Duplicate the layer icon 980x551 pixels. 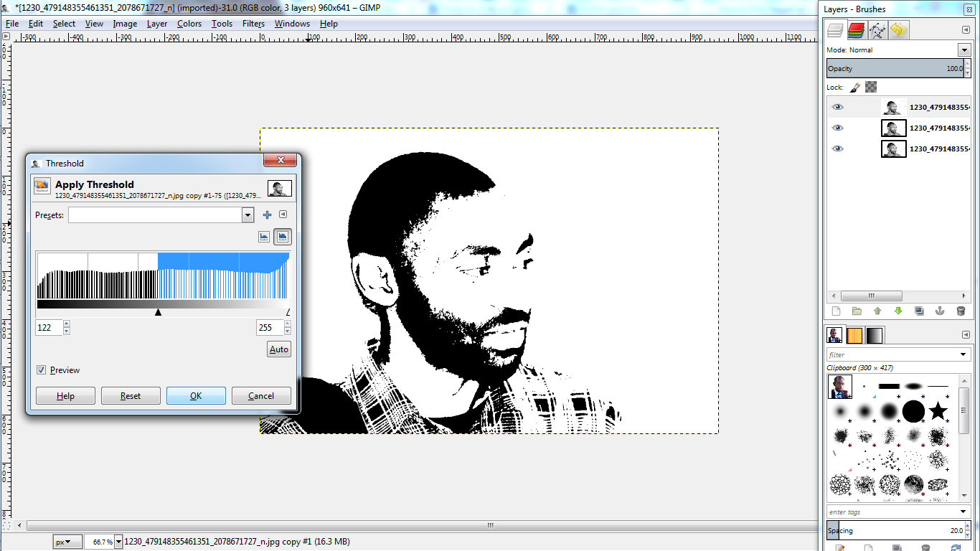click(919, 311)
